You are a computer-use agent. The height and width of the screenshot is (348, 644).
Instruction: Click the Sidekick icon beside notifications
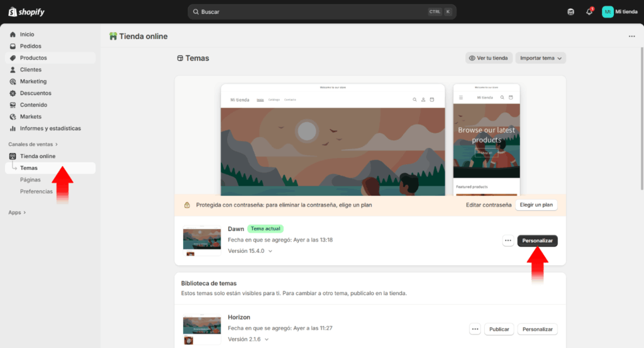570,12
